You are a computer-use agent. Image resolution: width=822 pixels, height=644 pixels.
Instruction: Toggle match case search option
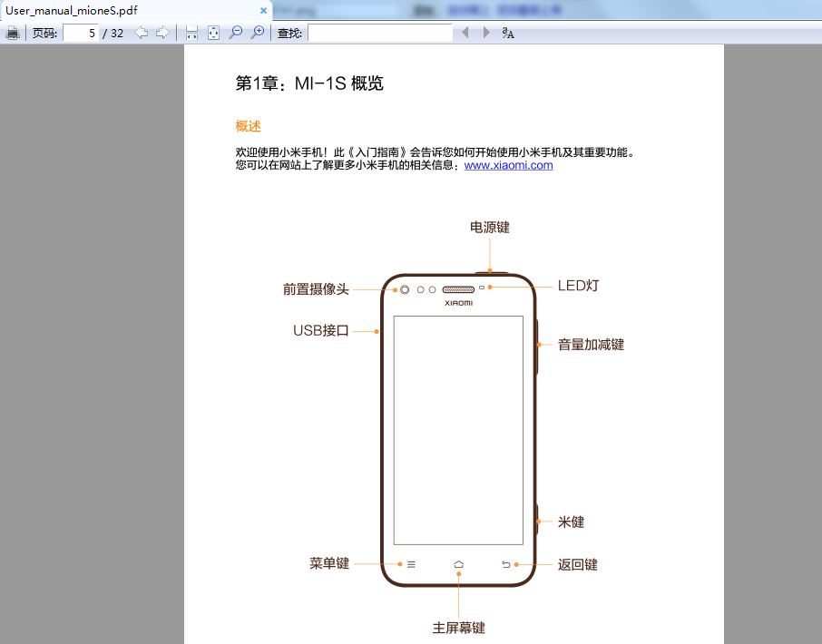pos(508,33)
